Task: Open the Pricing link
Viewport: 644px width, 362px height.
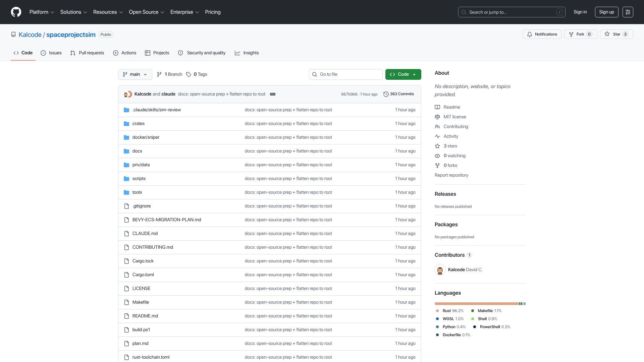Action: coord(213,12)
